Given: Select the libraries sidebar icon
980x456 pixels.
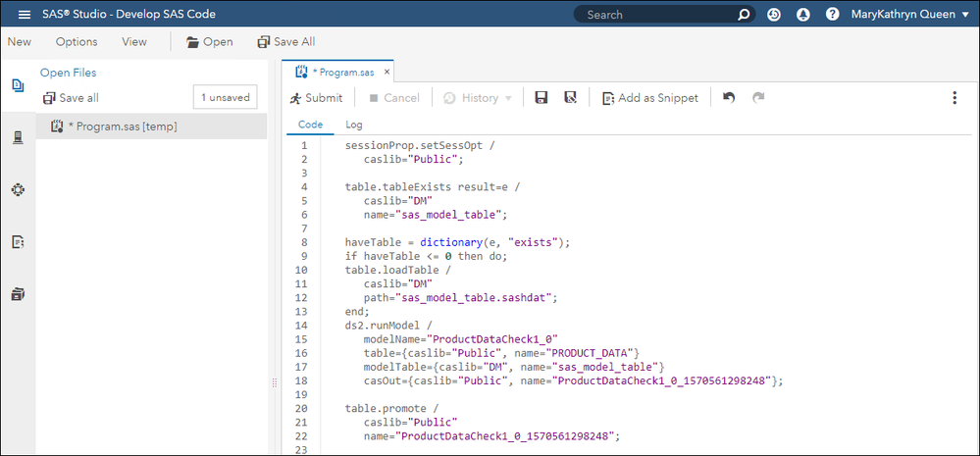Looking at the screenshot, I should [18, 293].
